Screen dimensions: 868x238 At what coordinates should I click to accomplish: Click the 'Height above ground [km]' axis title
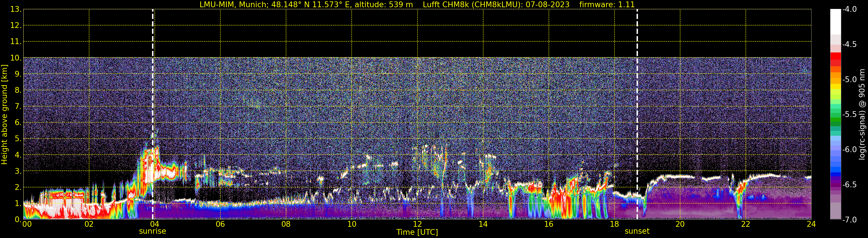pyautogui.click(x=4, y=115)
